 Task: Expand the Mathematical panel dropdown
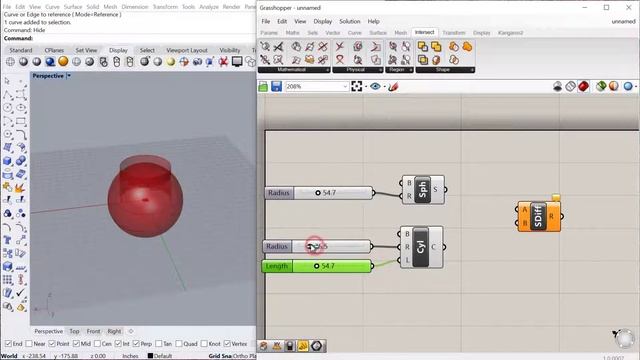[x=327, y=70]
